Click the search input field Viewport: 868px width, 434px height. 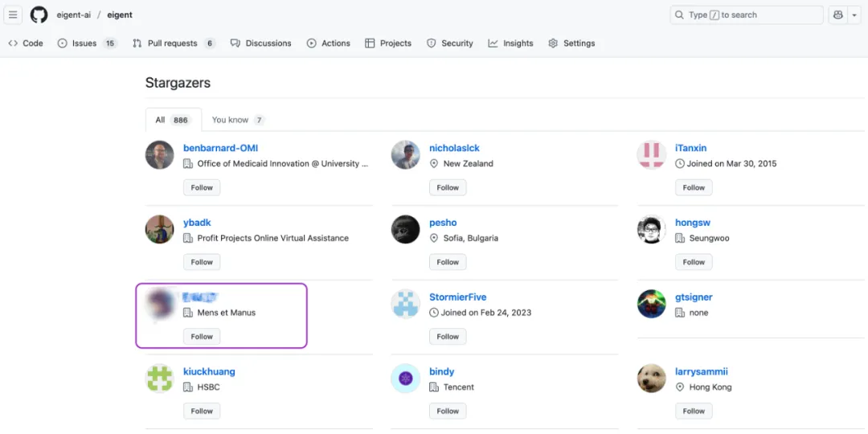tap(747, 15)
